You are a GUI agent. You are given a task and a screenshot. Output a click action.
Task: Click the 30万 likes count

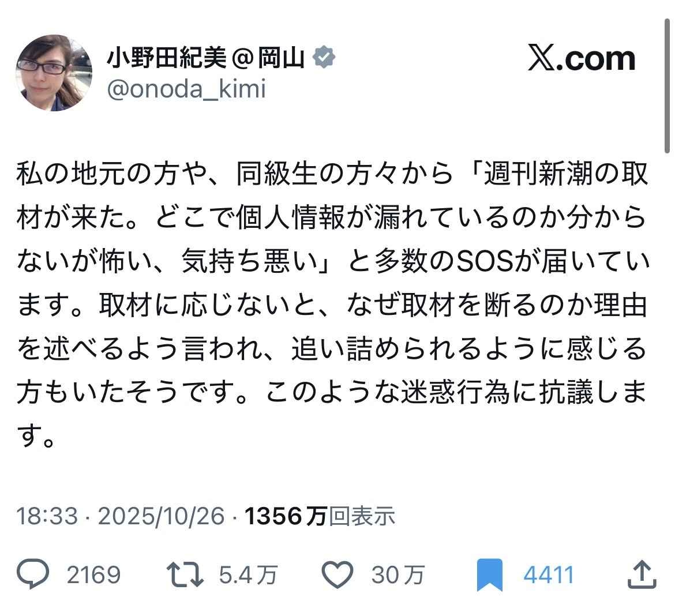coord(398,575)
